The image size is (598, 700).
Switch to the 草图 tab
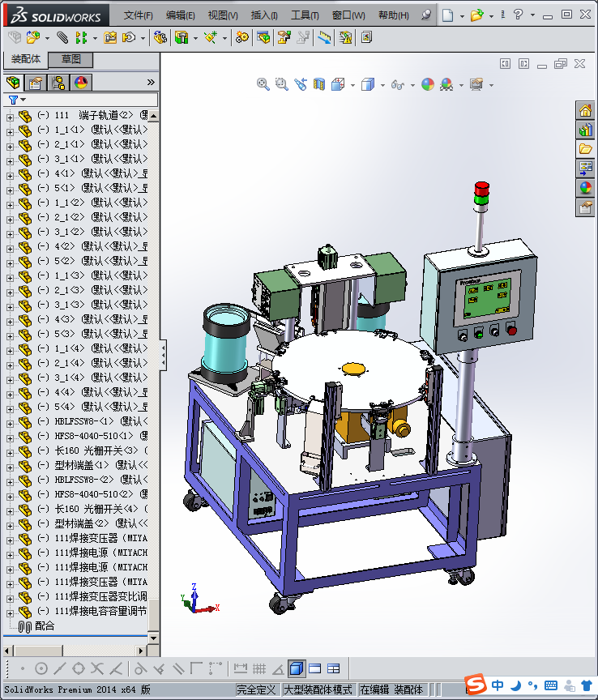70,59
